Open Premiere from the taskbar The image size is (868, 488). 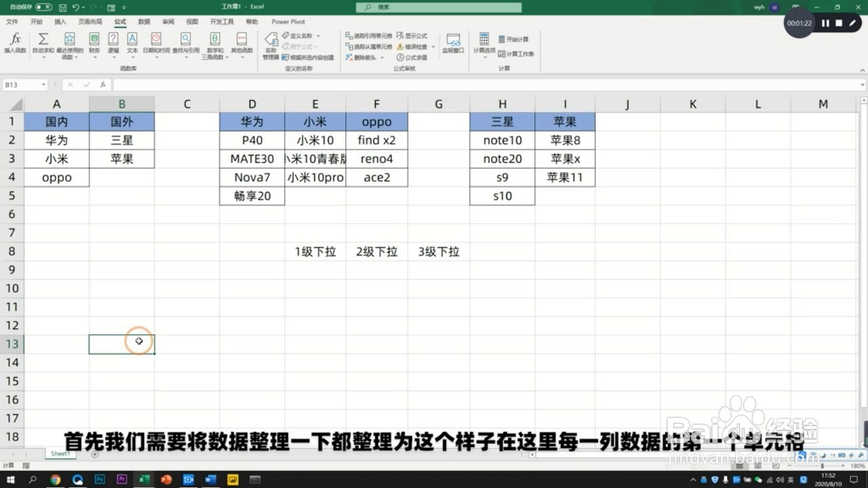[122, 479]
